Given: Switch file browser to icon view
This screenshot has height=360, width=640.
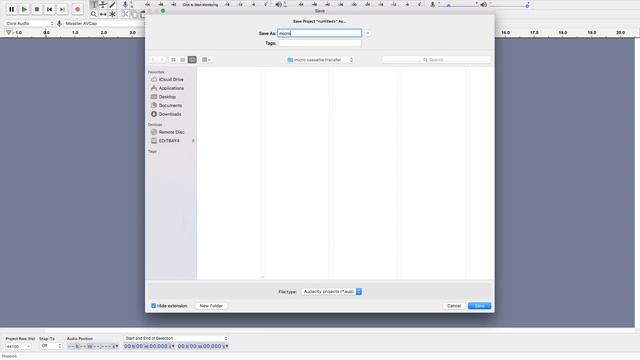Looking at the screenshot, I should pyautogui.click(x=173, y=60).
